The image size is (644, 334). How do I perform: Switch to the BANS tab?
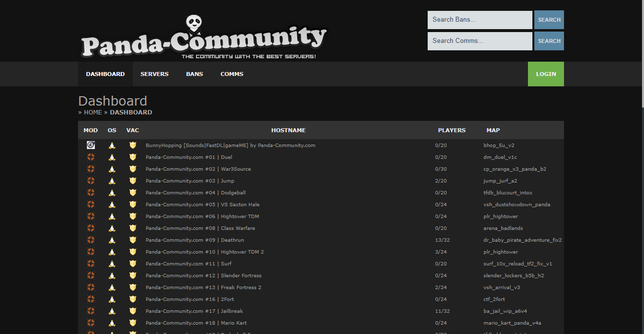click(194, 74)
